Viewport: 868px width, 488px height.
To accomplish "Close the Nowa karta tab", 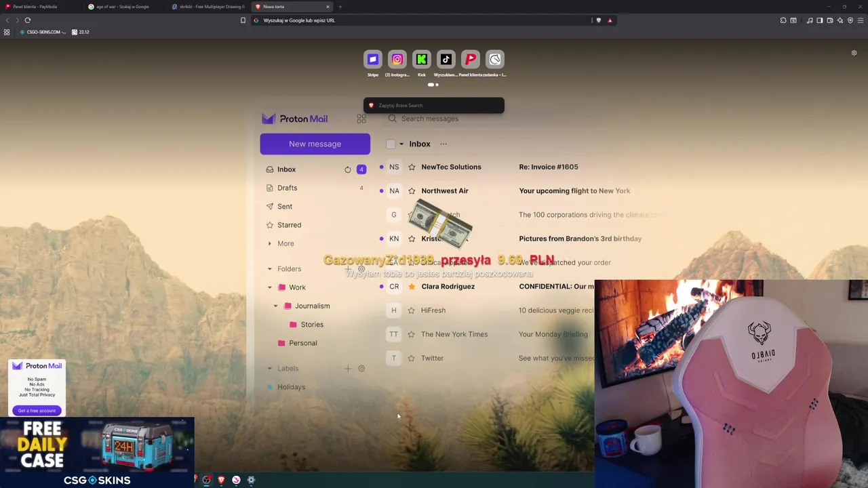I will (328, 7).
